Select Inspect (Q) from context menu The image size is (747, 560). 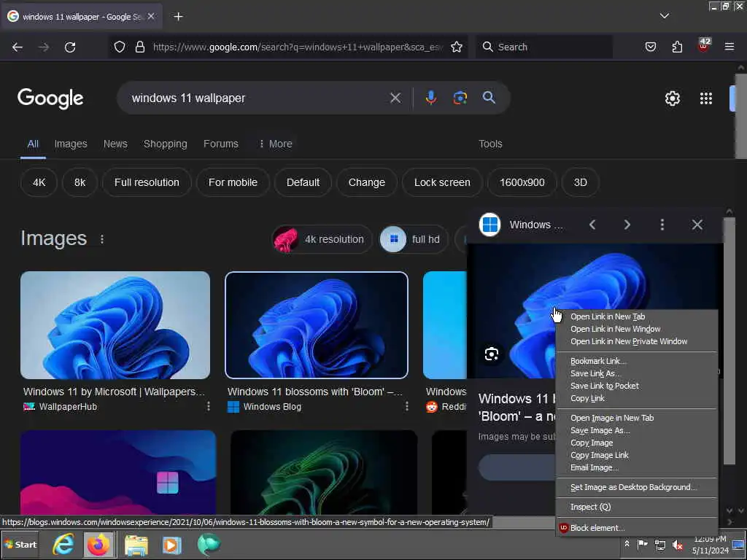tap(637, 507)
